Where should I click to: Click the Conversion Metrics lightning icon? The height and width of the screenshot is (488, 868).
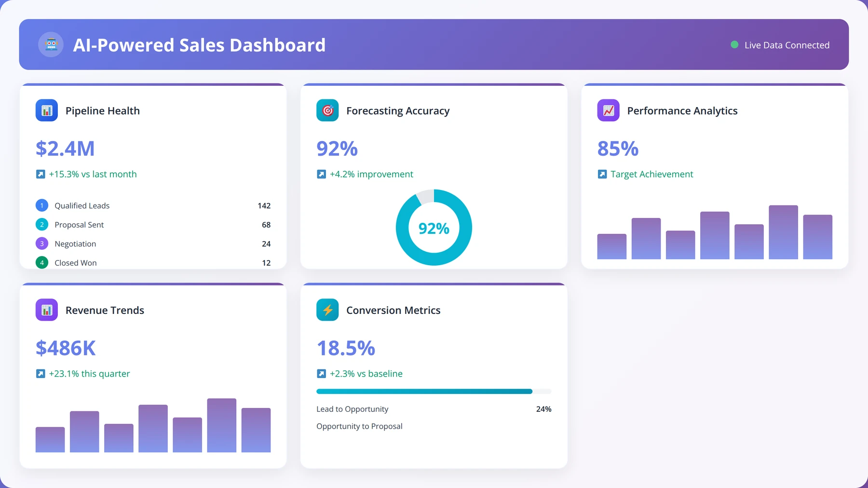[x=327, y=310]
